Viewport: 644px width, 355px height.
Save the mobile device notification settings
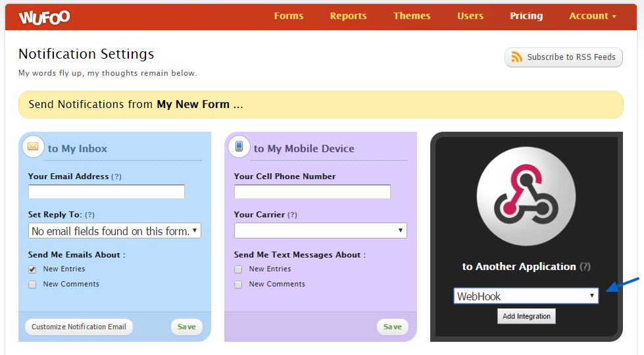(392, 327)
